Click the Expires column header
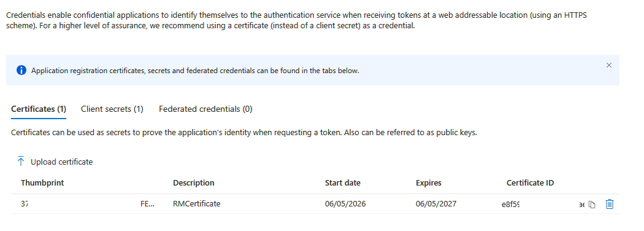 click(x=428, y=183)
